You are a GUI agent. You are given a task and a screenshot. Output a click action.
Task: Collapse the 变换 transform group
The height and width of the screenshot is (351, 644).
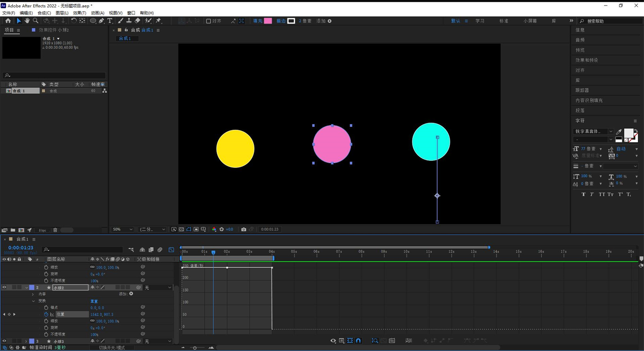33,301
